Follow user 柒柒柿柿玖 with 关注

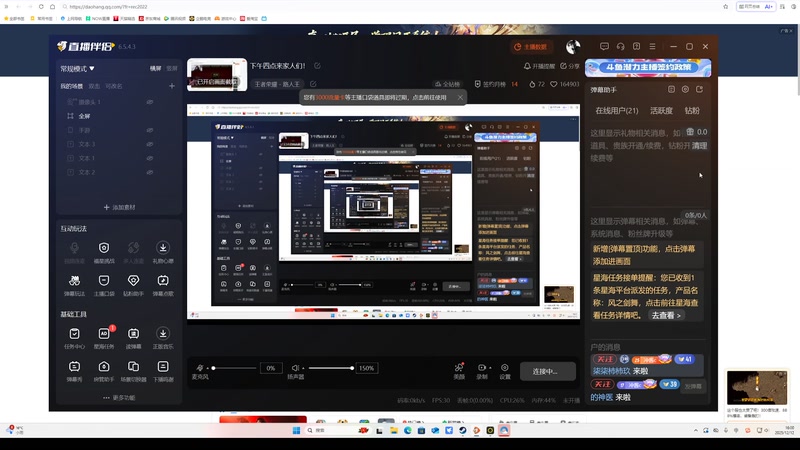click(604, 359)
